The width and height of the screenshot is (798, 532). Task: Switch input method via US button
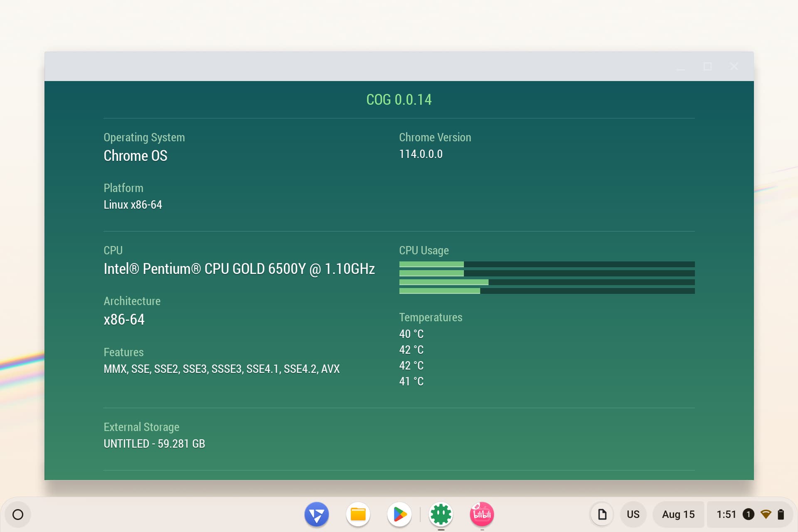point(633,515)
